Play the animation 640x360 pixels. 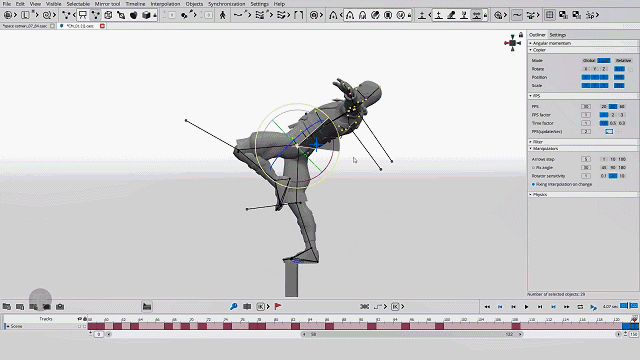pos(527,307)
